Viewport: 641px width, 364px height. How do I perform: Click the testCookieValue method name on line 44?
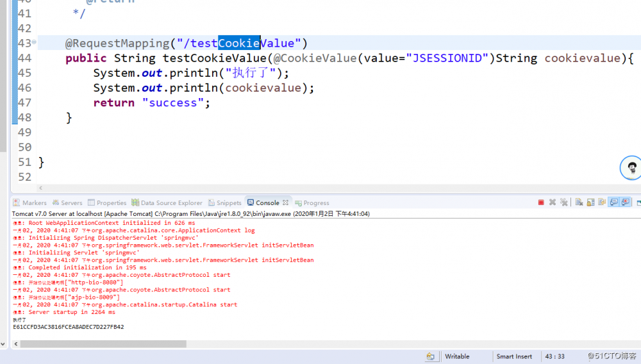tap(215, 58)
